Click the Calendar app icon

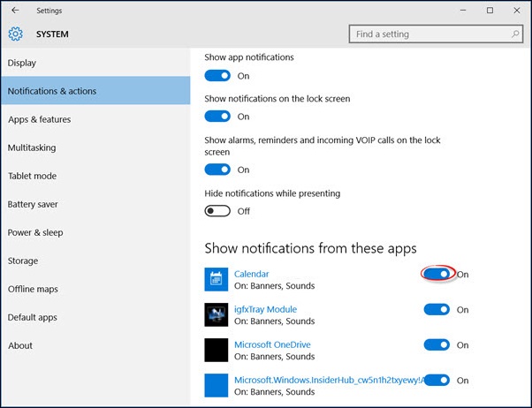pos(217,279)
